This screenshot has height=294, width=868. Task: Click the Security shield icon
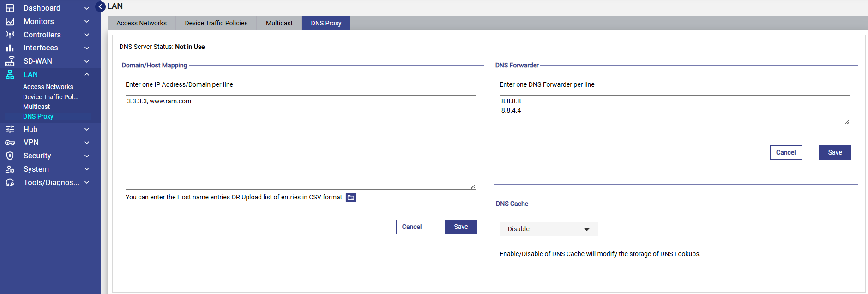point(10,156)
